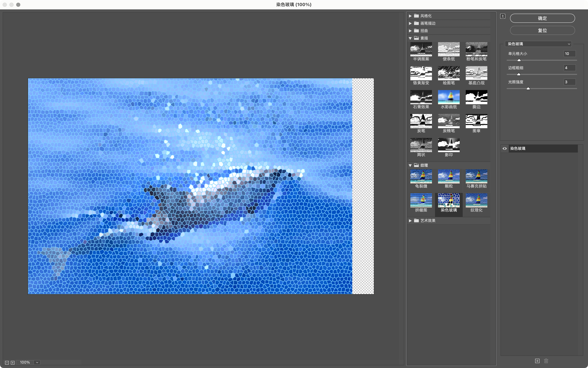Select the 马赛克拼贴 texture filter
Screen dimensions: 588x368
coord(476,176)
